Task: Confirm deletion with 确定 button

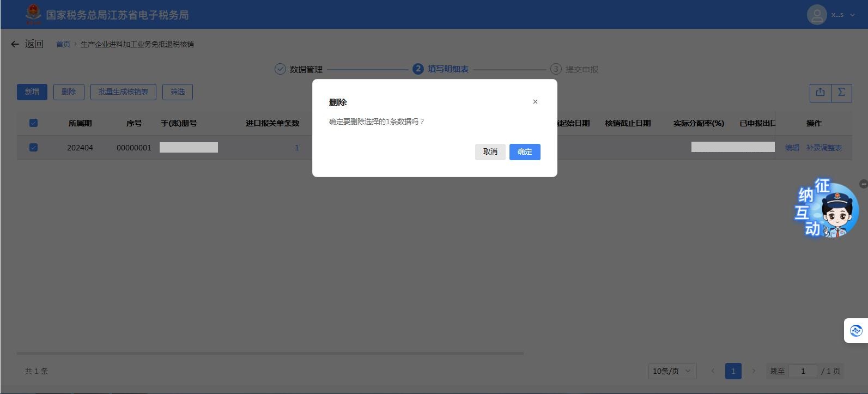Action: coord(524,151)
